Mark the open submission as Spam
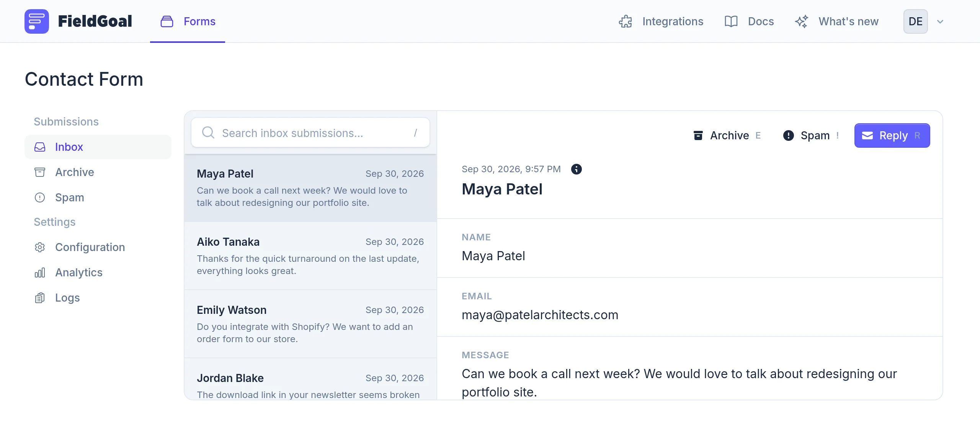The width and height of the screenshot is (980, 421). [811, 135]
